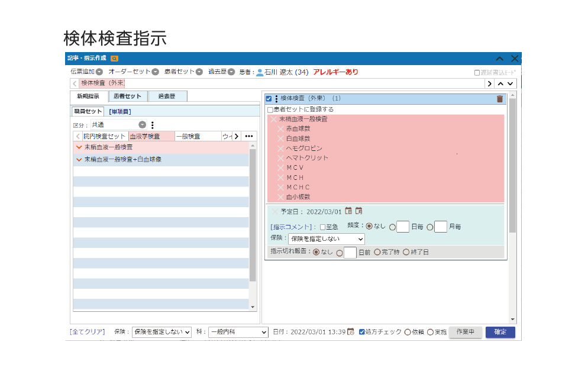Open the date-time picker icon beside 日付
This screenshot has width=588, height=374.
(351, 332)
